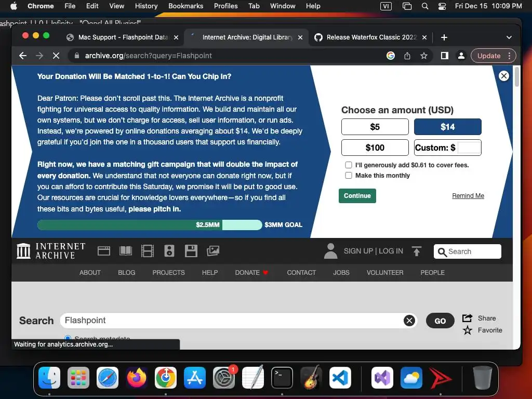
Task: Select the $5 donation amount
Action: pyautogui.click(x=375, y=127)
